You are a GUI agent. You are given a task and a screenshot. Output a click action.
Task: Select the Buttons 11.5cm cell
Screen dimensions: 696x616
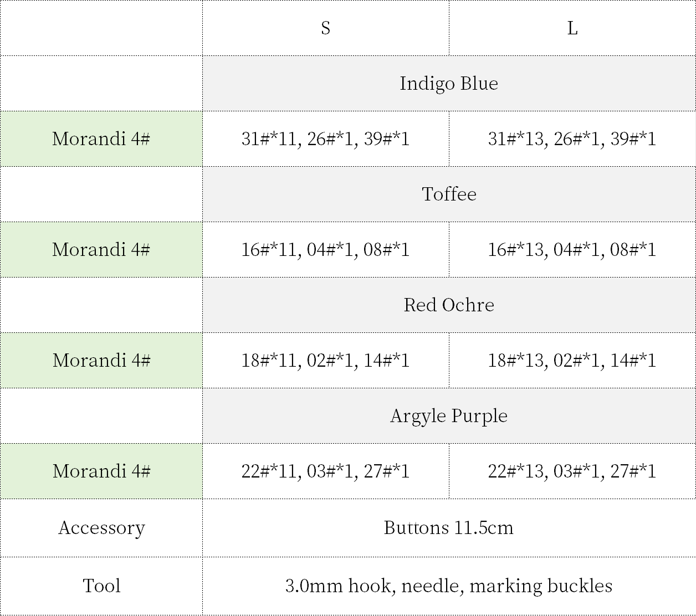tap(449, 527)
